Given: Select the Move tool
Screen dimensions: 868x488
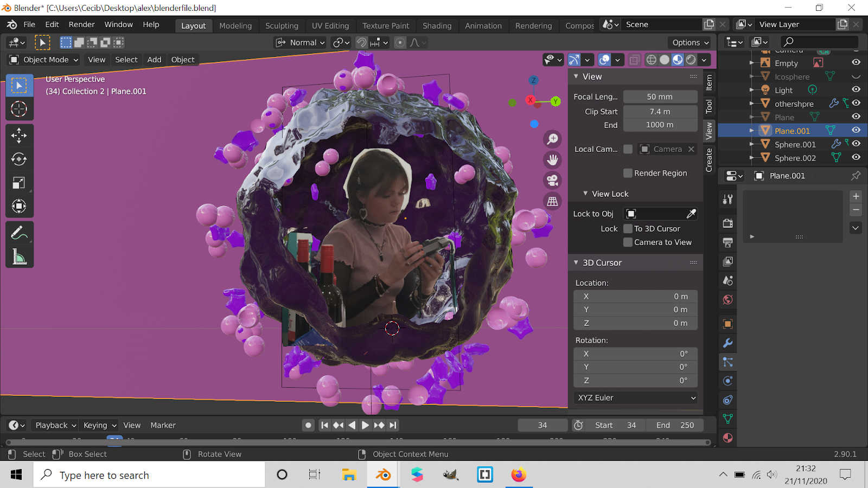Looking at the screenshot, I should pos(19,136).
